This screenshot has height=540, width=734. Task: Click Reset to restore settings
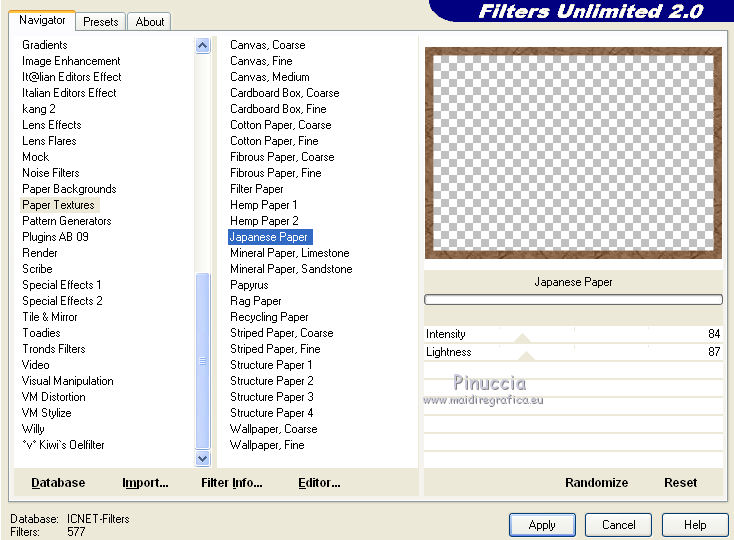[680, 482]
